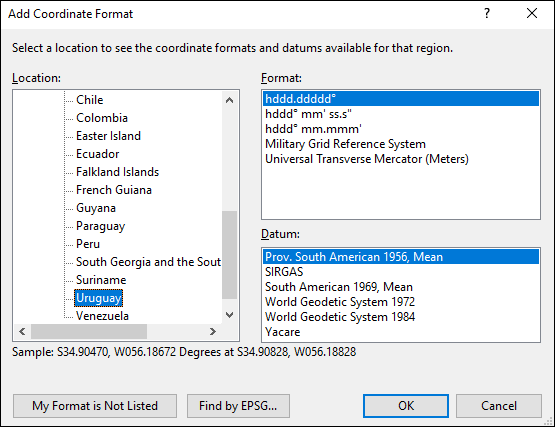Open Find by EPSG dialog

coord(238,406)
